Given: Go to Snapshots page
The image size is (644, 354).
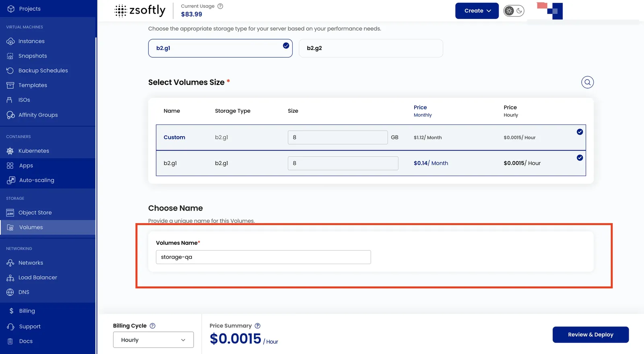Looking at the screenshot, I should 33,56.
